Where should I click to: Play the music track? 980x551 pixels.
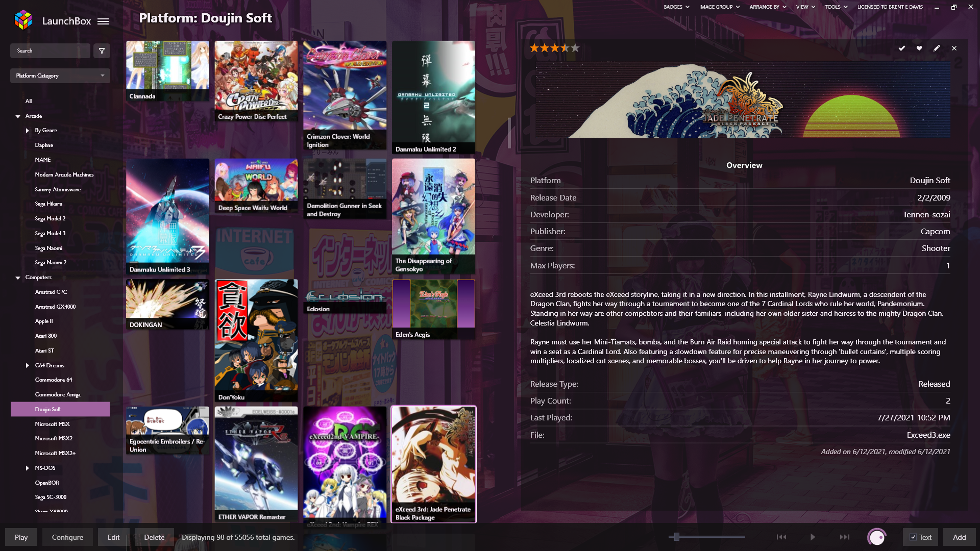(x=813, y=537)
